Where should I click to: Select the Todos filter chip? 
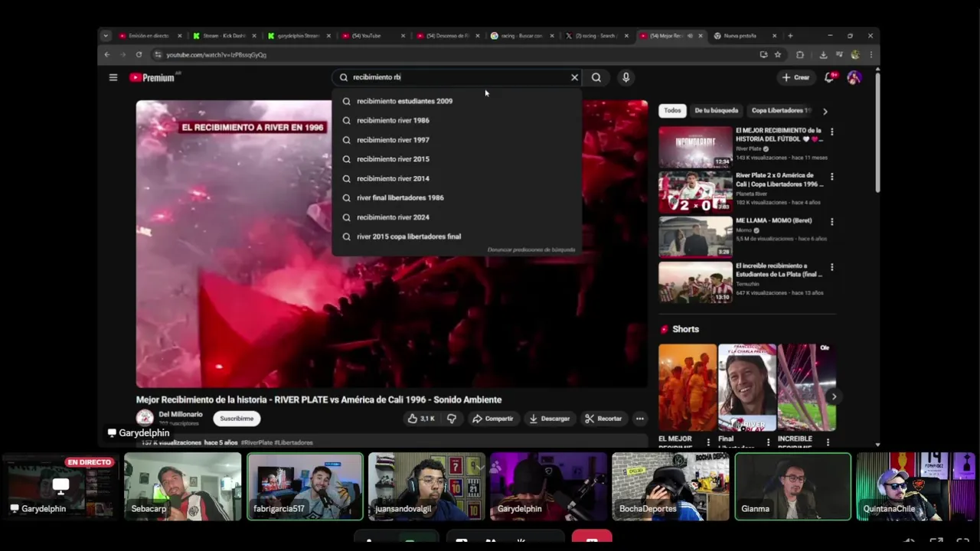coord(672,111)
